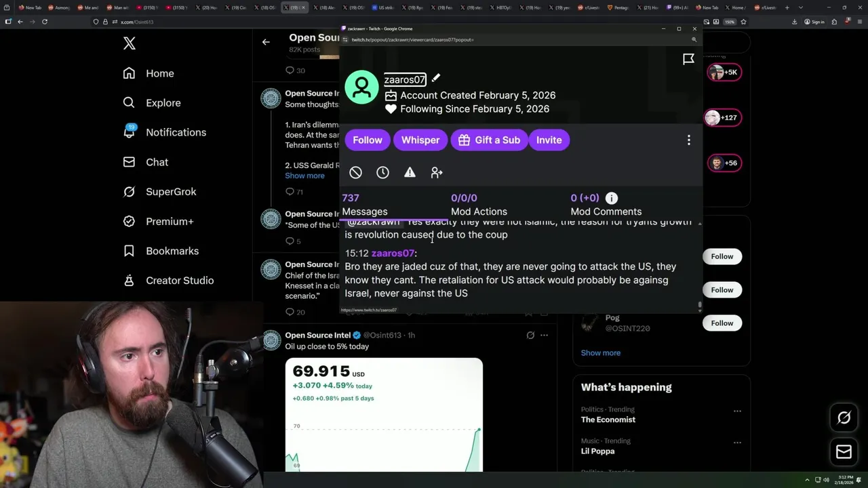The width and height of the screenshot is (868, 488).
Task: Click the Follow button next to Pog @OSINT220
Action: (722, 323)
